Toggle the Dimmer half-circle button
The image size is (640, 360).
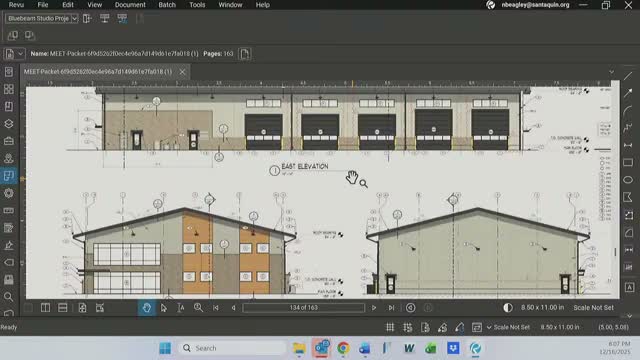[508, 308]
